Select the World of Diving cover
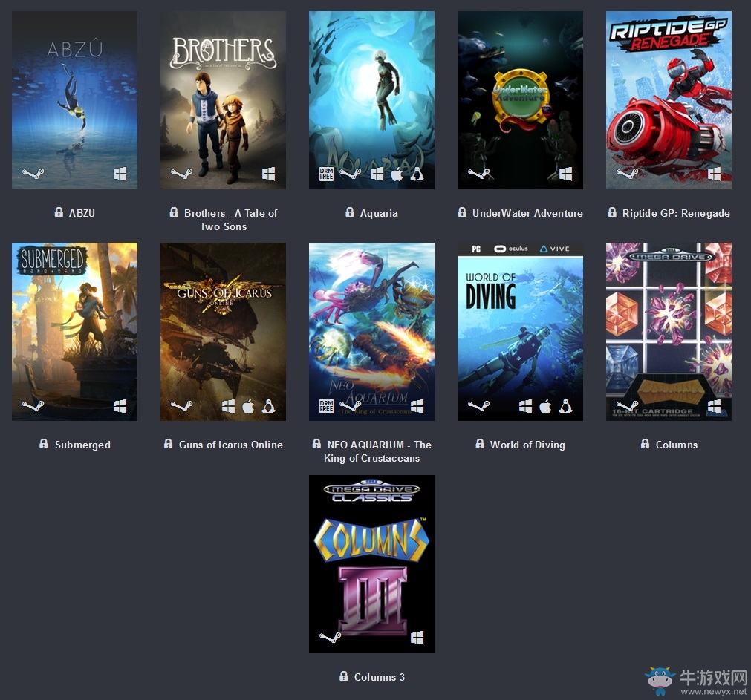Screen dimensions: 751x700 [x=520, y=332]
